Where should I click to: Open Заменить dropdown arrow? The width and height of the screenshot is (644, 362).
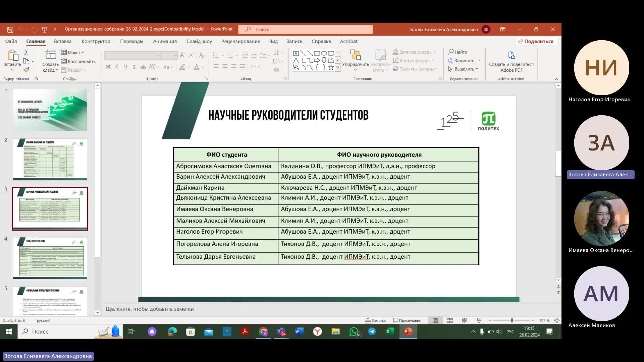479,61
